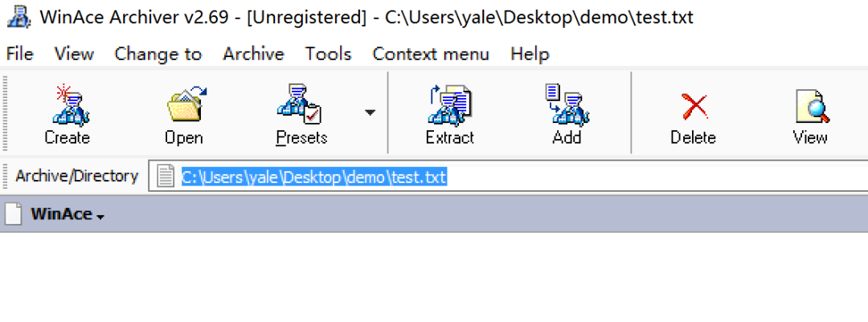Click the Open folder toolbar icon
The width and height of the screenshot is (868, 322).
pos(186,104)
